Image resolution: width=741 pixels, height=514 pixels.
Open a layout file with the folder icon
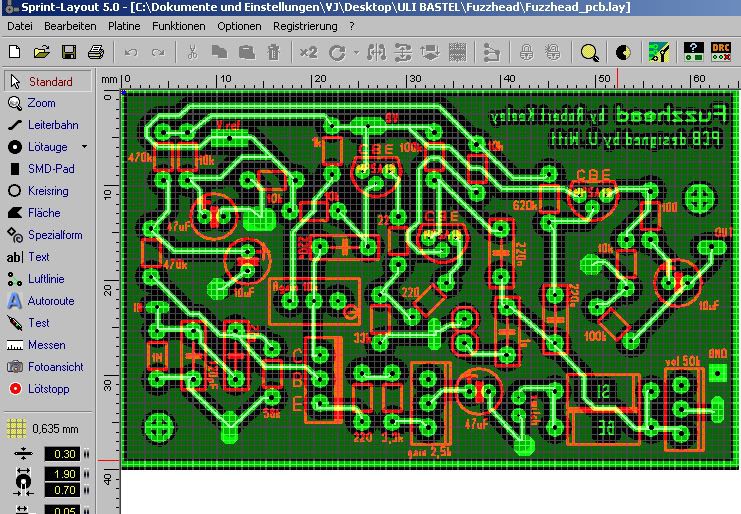42,52
